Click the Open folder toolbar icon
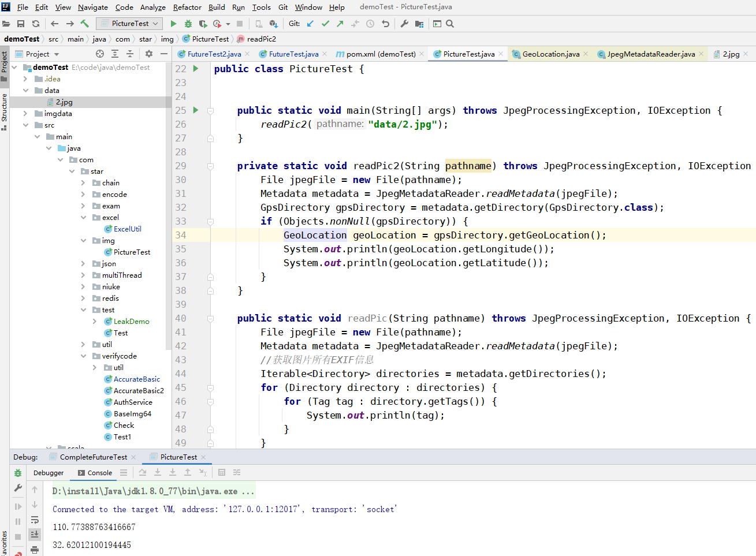This screenshot has width=756, height=556. click(x=6, y=24)
